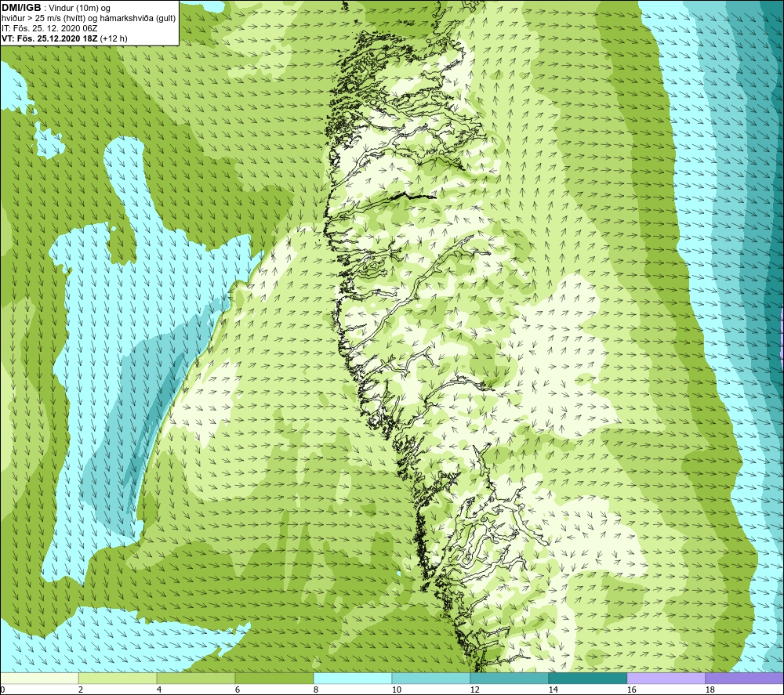Click the legend scale value 8
Image resolution: width=784 pixels, height=695 pixels.
click(316, 690)
